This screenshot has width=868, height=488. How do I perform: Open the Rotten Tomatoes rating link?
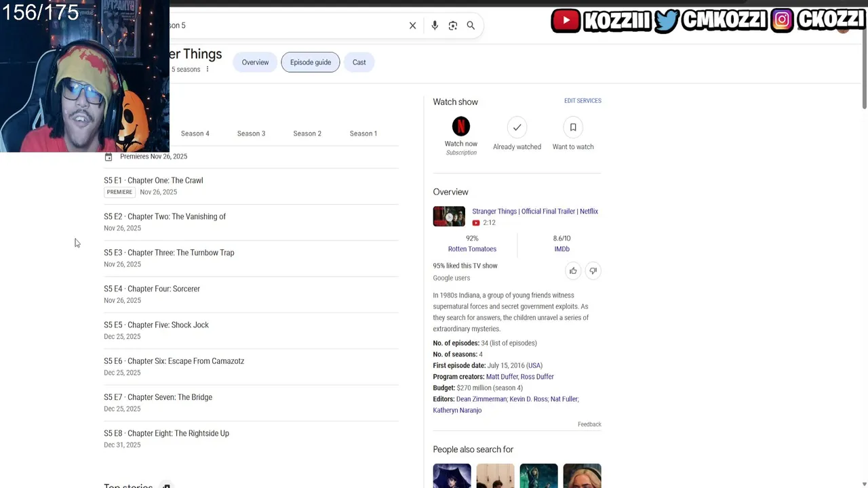[472, 249]
